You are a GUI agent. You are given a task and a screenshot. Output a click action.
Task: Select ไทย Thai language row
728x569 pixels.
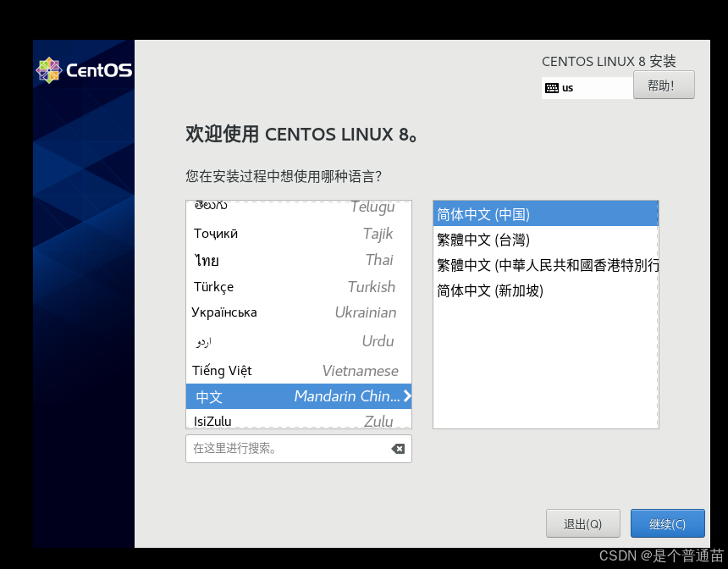[299, 260]
